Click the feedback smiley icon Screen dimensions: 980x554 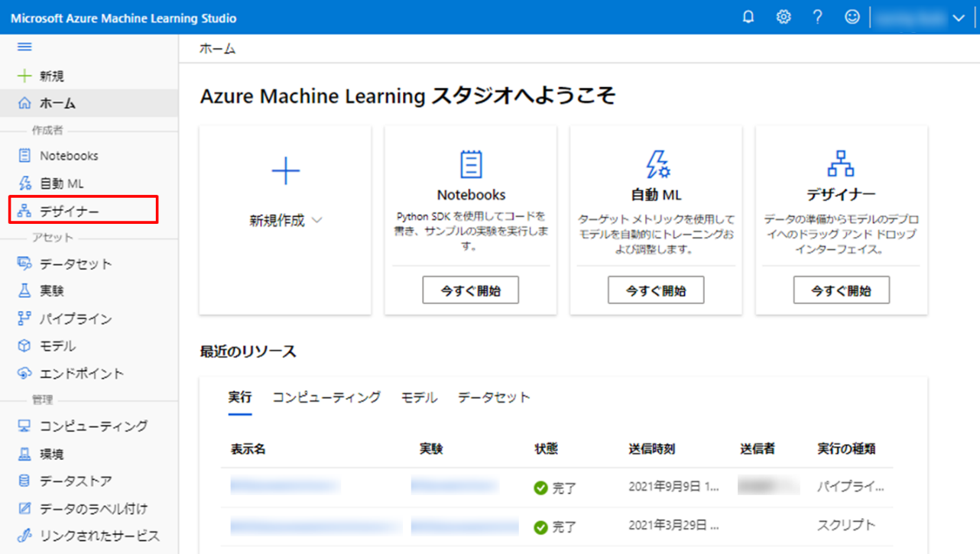pos(852,17)
